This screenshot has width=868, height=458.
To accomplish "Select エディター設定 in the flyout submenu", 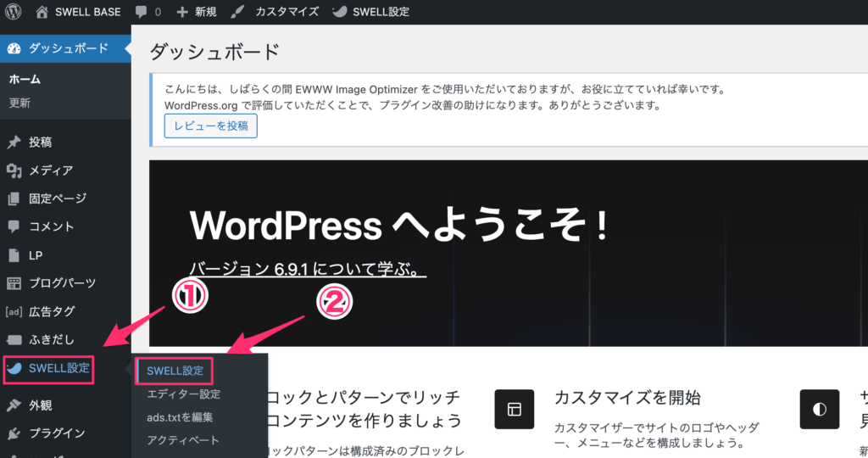I will (x=183, y=394).
